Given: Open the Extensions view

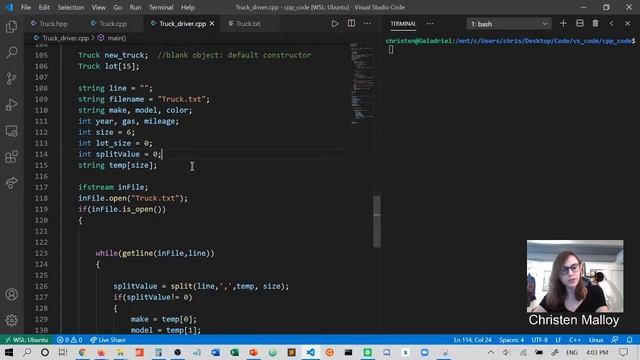Looking at the screenshot, I should (11, 157).
